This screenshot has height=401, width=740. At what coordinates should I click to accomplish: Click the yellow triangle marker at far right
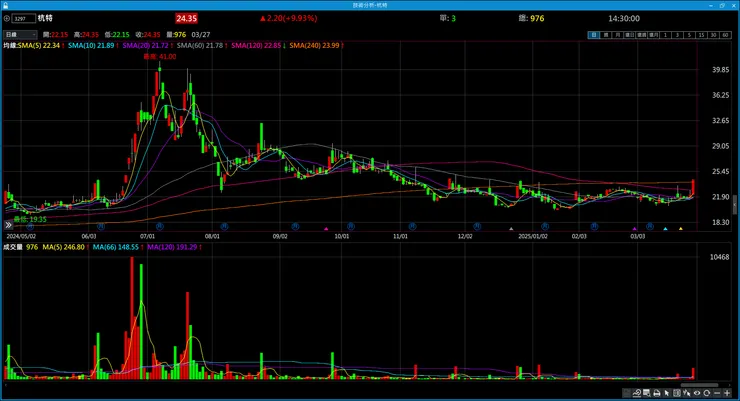pos(681,229)
